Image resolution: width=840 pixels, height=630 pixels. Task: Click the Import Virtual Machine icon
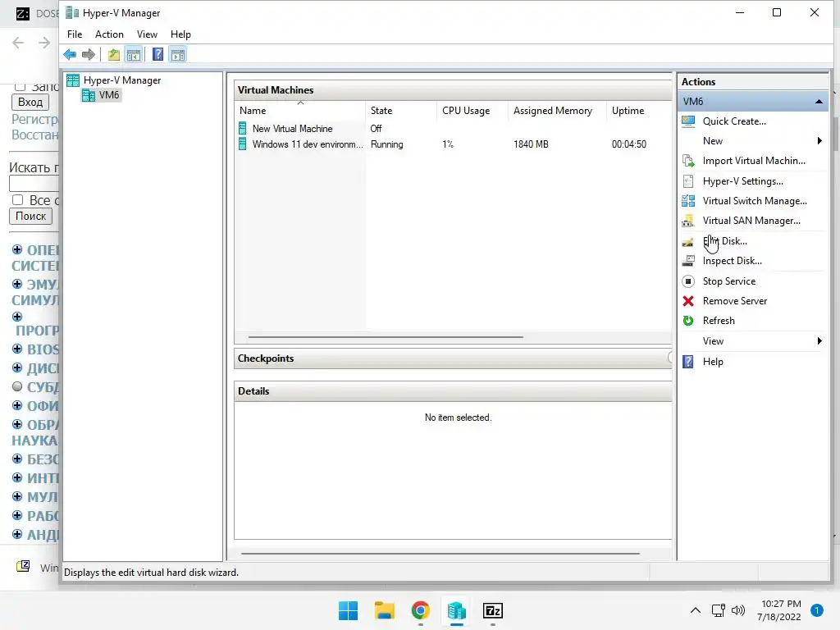click(x=688, y=161)
